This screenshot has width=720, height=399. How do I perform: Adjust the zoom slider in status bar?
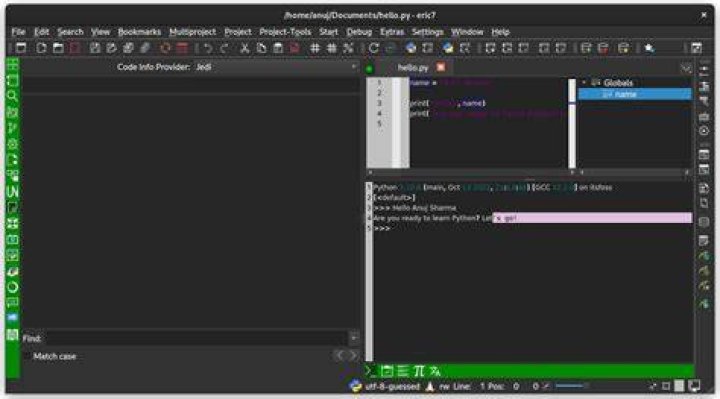pos(572,386)
